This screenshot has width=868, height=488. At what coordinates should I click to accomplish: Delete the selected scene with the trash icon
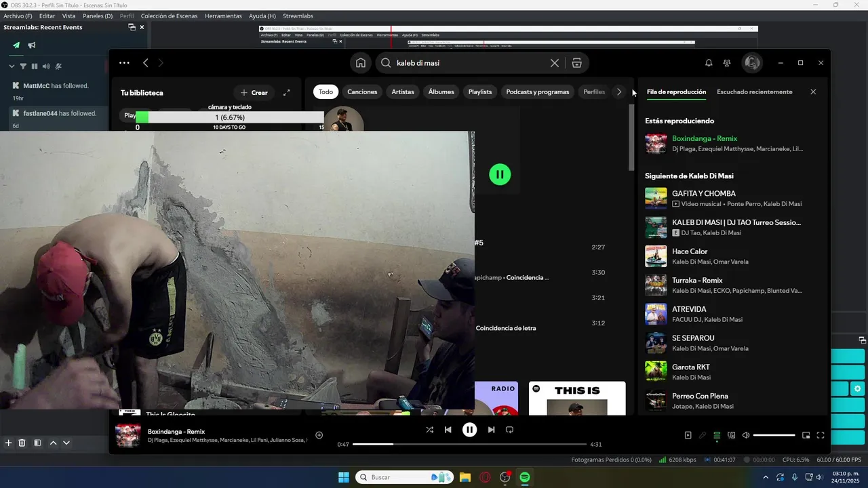[22, 443]
